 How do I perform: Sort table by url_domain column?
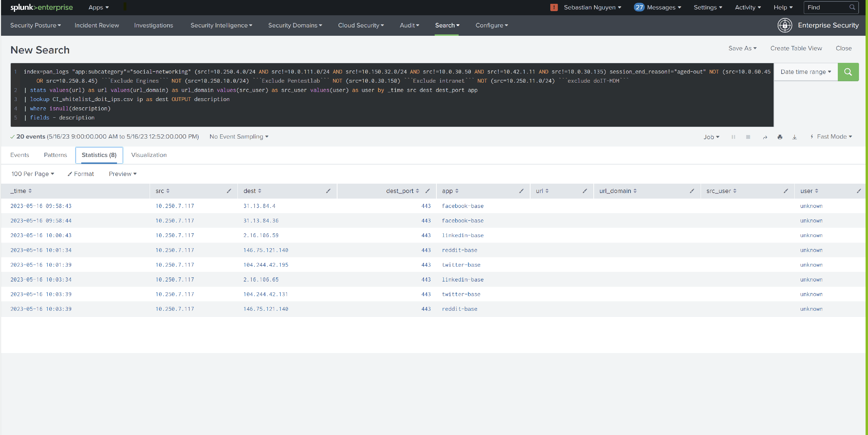(x=618, y=191)
